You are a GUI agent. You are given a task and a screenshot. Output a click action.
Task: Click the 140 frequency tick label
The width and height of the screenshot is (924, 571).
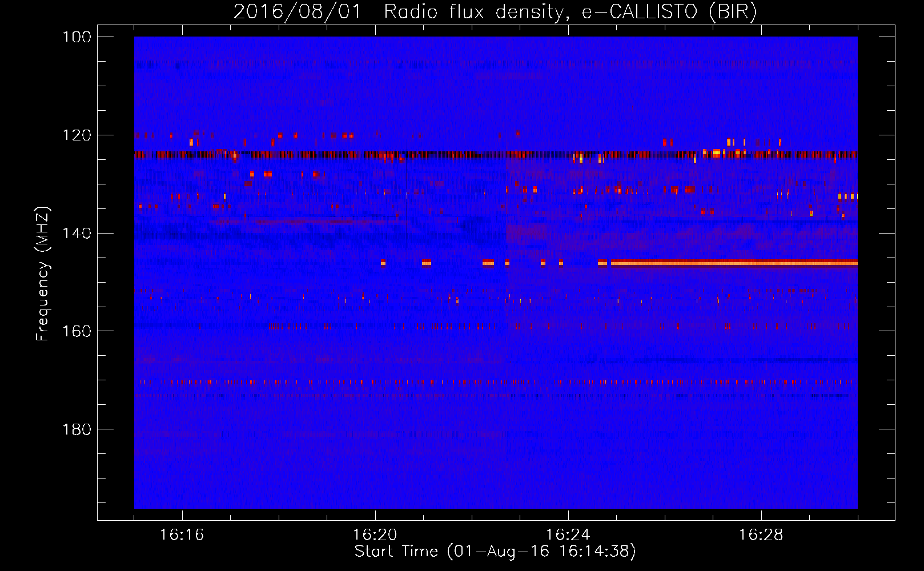76,233
